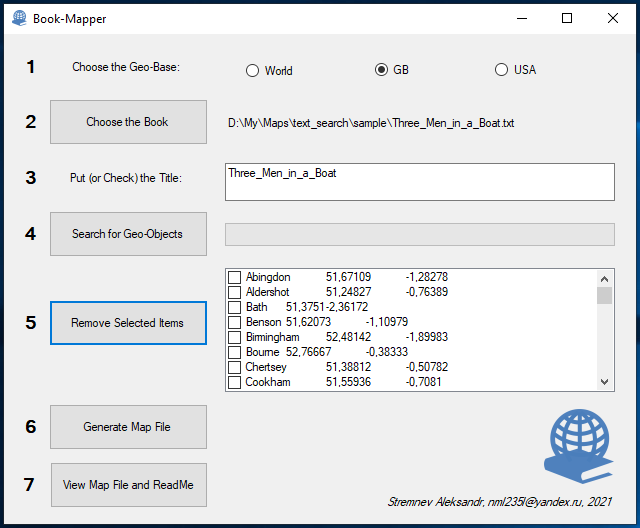Select the USA geo-base radio button
640x528 pixels.
(501, 70)
